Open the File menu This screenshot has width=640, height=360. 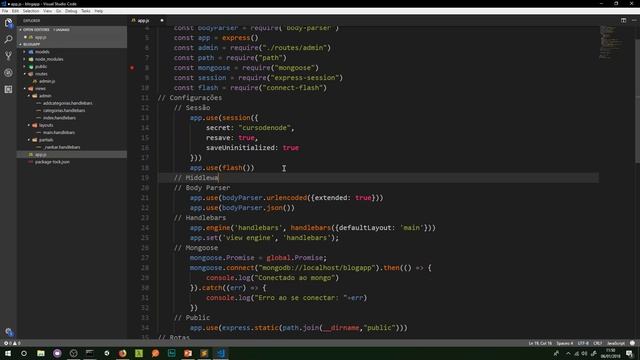pos(5,11)
